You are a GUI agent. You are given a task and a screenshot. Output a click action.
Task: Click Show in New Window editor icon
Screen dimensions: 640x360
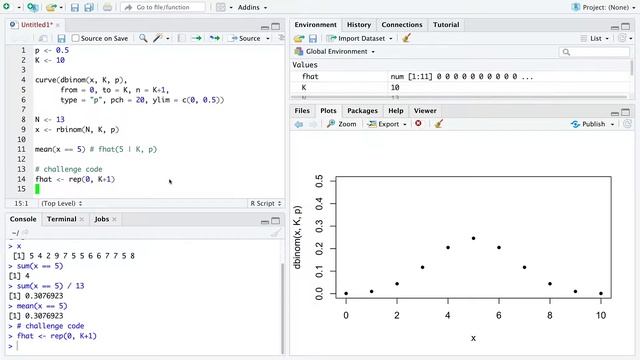(42, 38)
